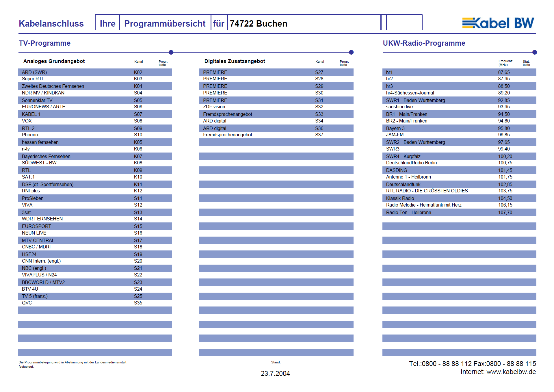Select the HSE24 row

tap(95, 254)
